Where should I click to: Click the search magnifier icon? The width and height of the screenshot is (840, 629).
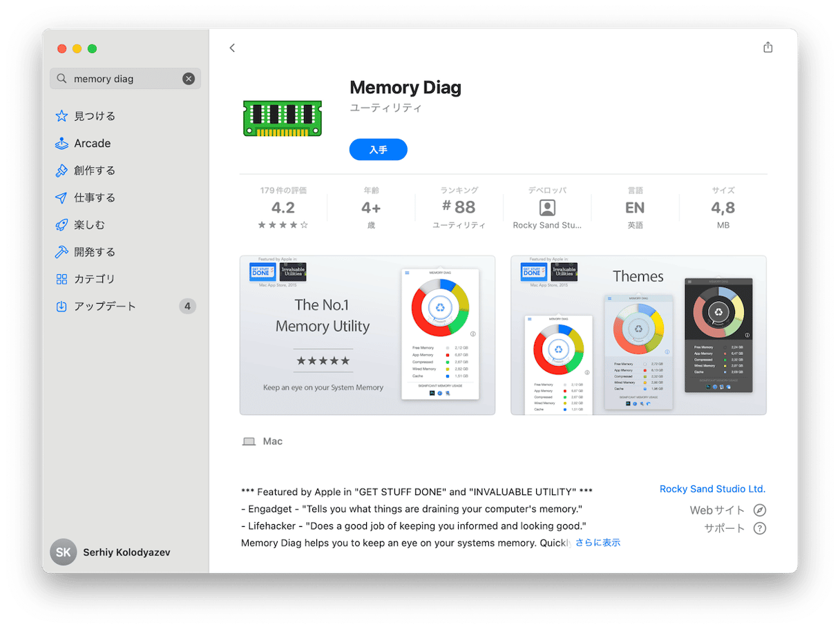pyautogui.click(x=61, y=79)
